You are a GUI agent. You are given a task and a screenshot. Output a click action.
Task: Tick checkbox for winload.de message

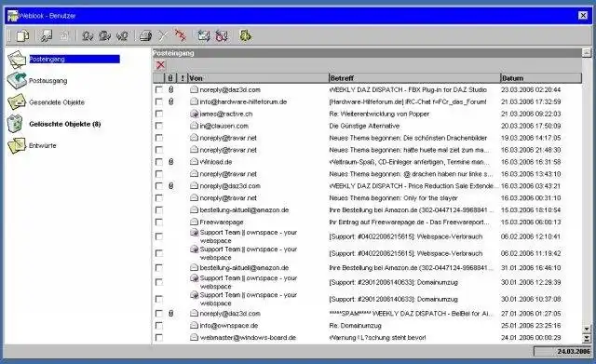[x=159, y=162]
